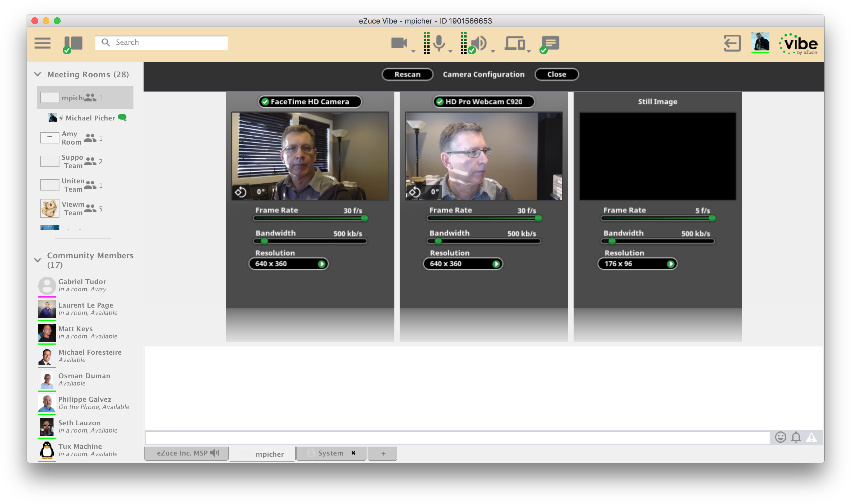Viewport: 851px width, 504px height.
Task: Click the camera video icon in toolbar
Action: 399,43
